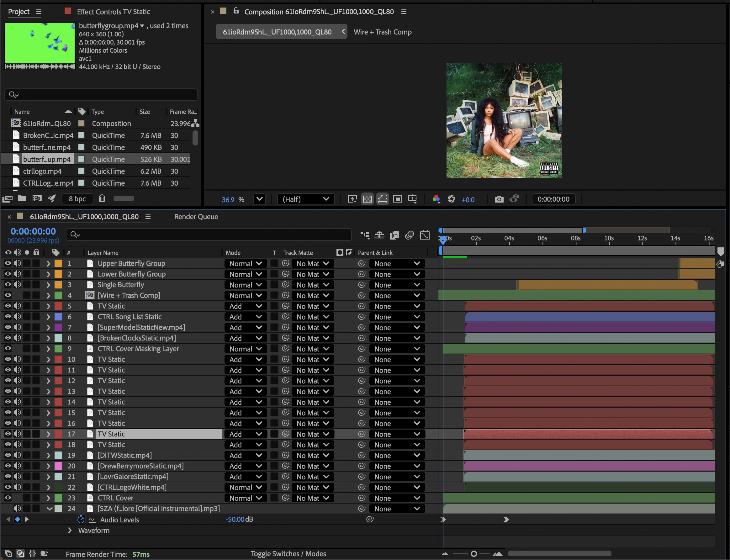
Task: Open track matte dropdown for CTRL Song List Static
Action: (313, 317)
